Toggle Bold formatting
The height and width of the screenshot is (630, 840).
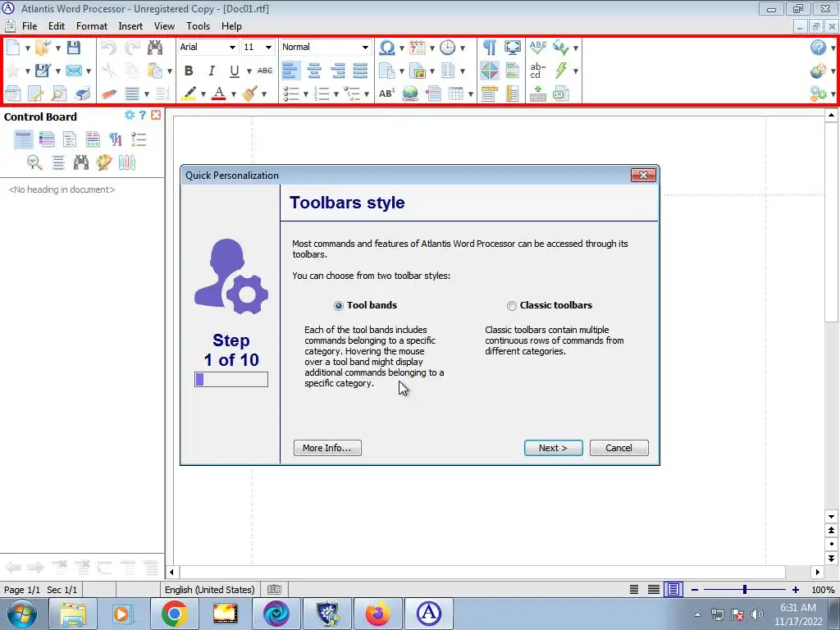pos(189,71)
